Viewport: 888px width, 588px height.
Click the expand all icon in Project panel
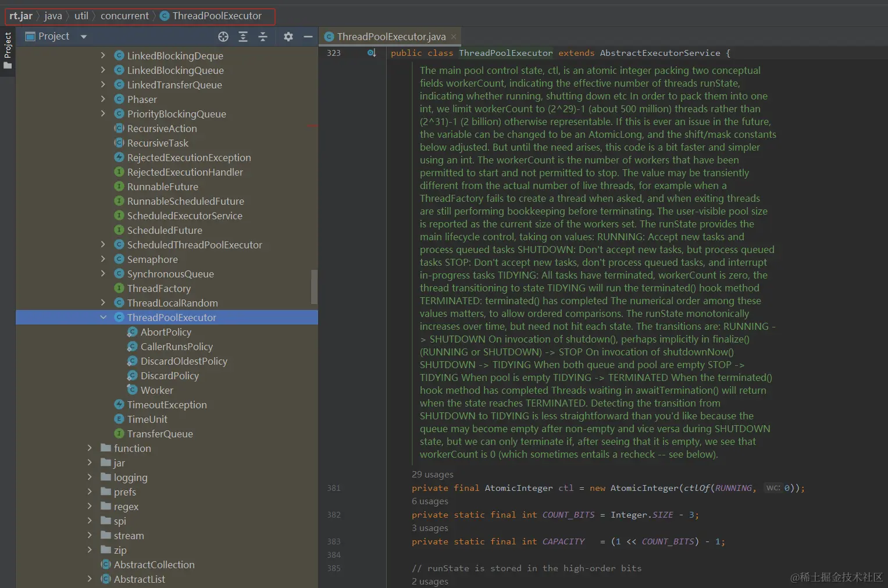coord(243,37)
